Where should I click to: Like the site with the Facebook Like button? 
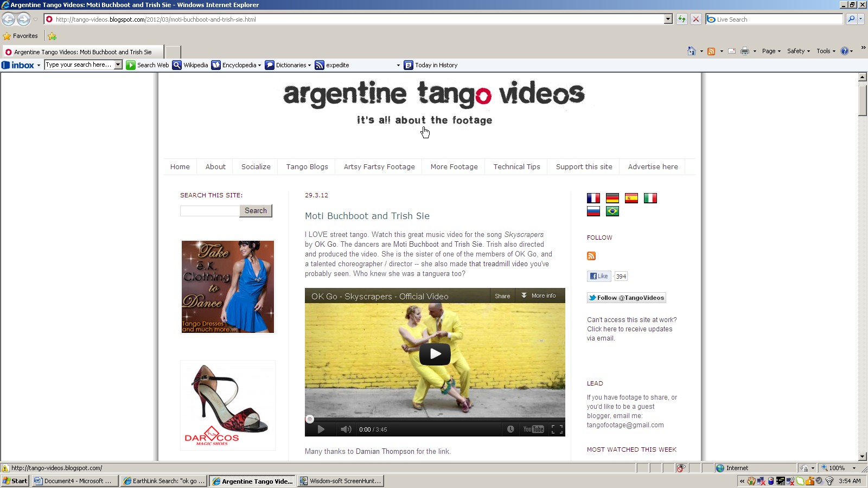pyautogui.click(x=599, y=276)
